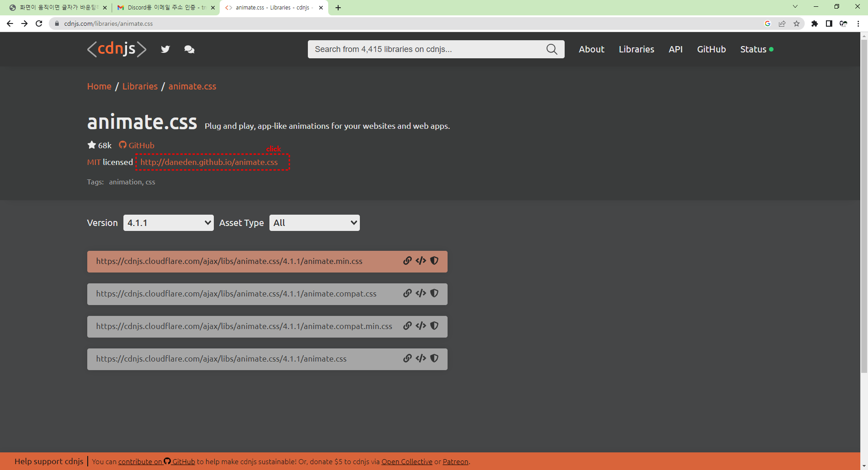
Task: Open contribute on GitHub footer link
Action: coord(156,461)
